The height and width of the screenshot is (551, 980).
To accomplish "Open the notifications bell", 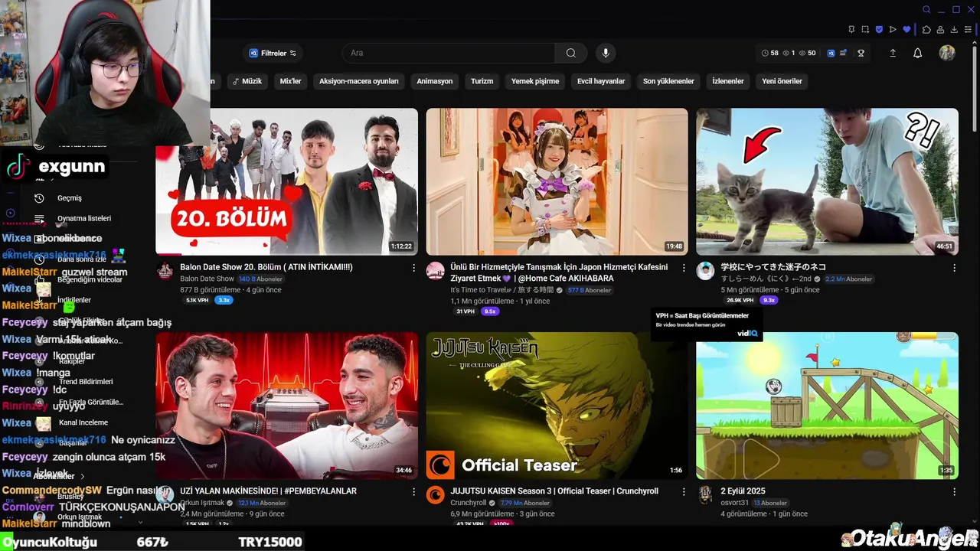I will 917,53.
